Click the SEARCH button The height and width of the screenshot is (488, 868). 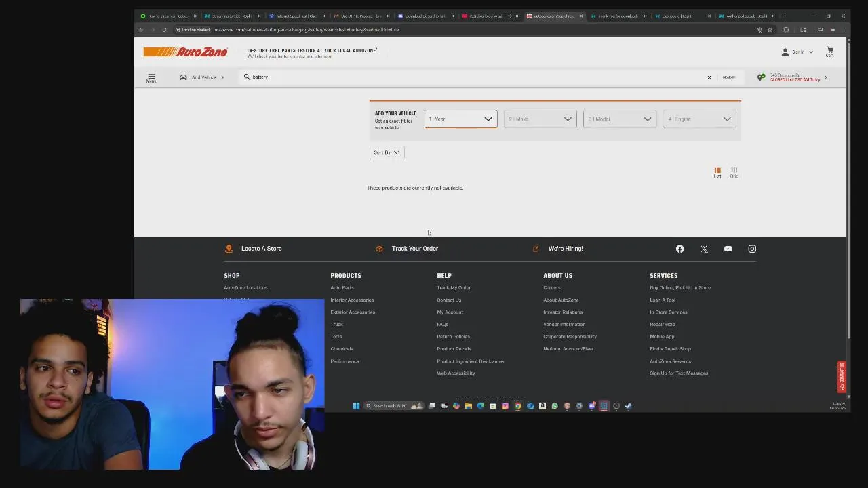[729, 77]
